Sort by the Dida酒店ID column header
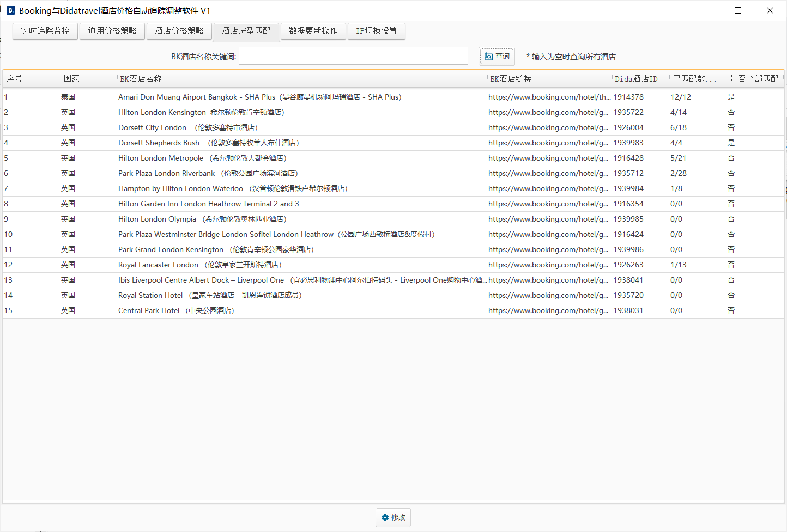787x532 pixels. coord(640,79)
